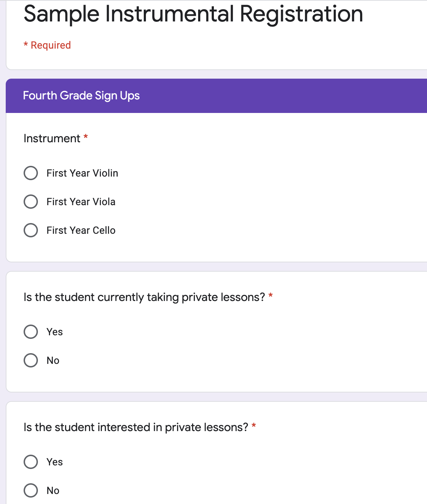Click the 'First Year Violin' option label
Viewport: 427px width, 504px height.
(82, 173)
